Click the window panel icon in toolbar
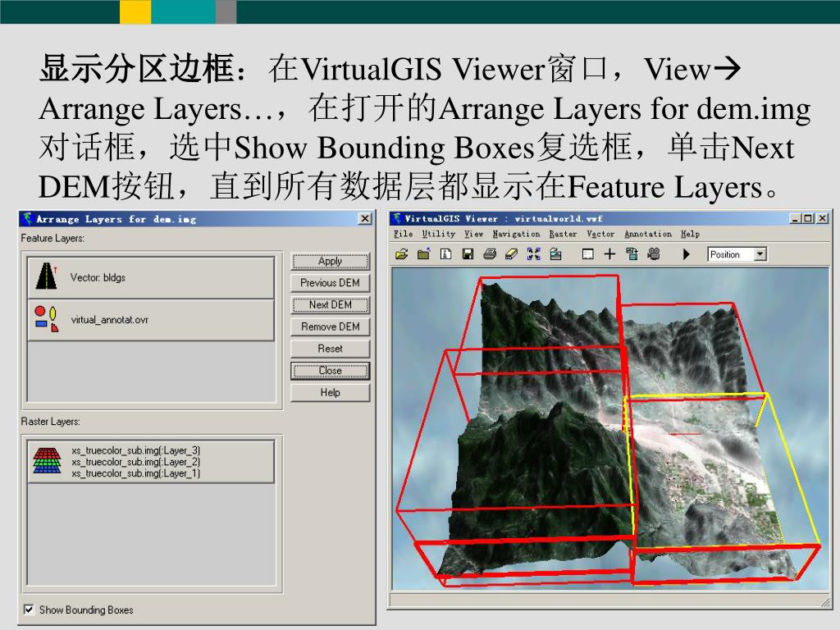 (587, 254)
